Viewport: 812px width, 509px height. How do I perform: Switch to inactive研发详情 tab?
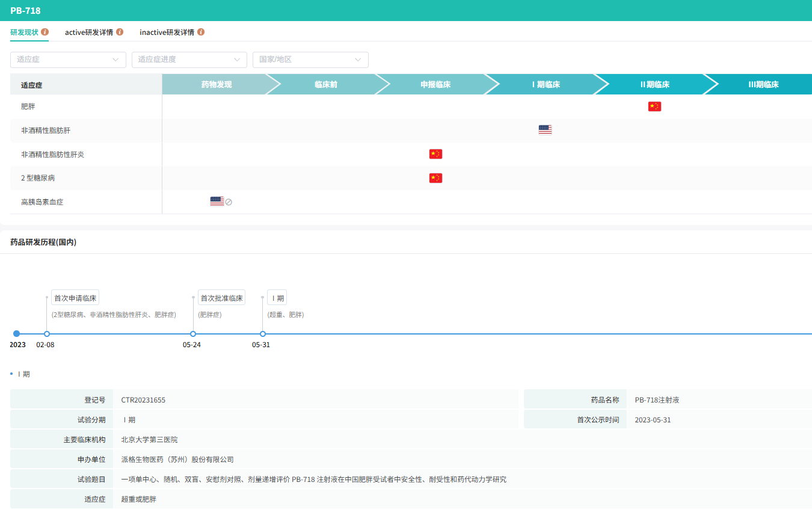click(167, 32)
